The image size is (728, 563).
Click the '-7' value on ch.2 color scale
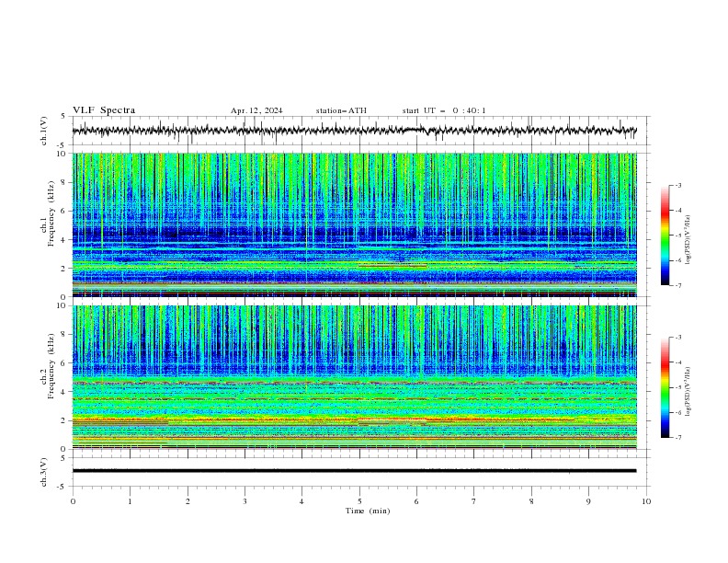677,437
